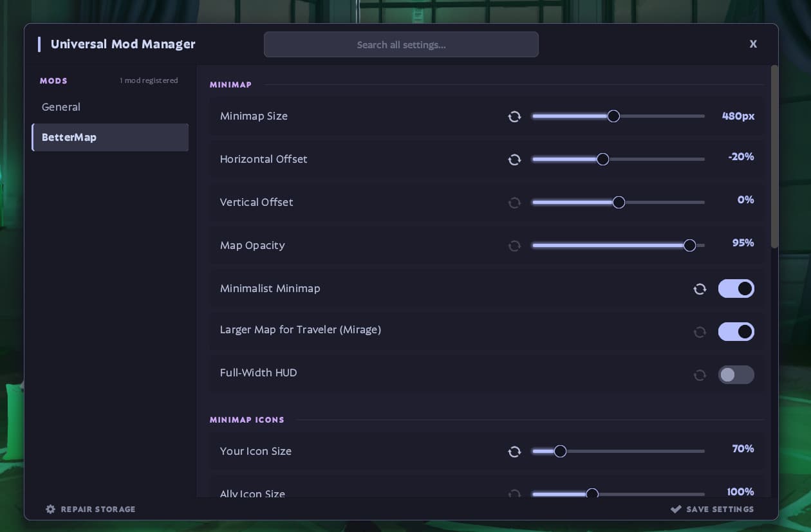Select BetterMap in the mods list
This screenshot has height=532, width=811.
tap(110, 137)
